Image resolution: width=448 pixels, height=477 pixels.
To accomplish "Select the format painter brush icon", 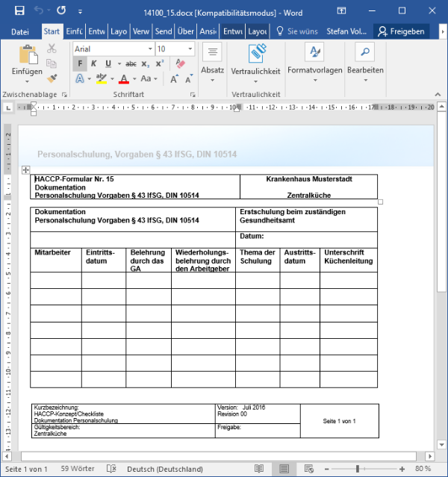I will (52, 78).
